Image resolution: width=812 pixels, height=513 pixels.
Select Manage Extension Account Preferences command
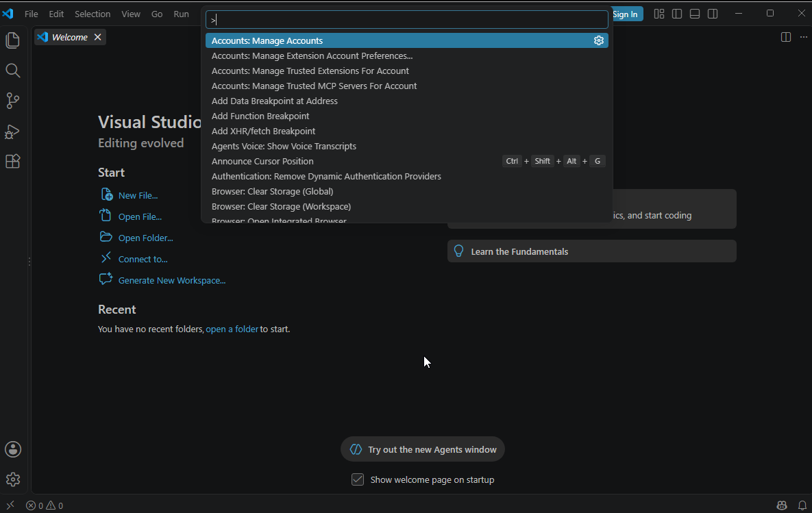click(x=407, y=56)
